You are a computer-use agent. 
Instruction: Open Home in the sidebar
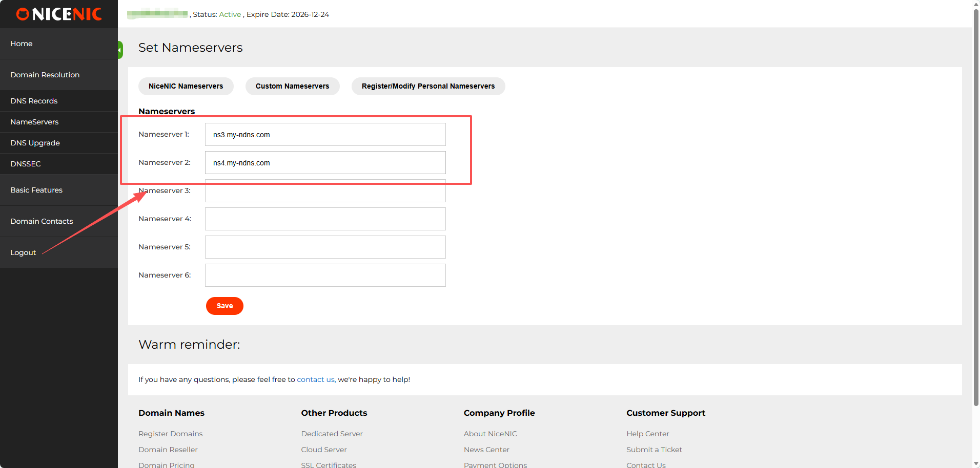coord(22,44)
